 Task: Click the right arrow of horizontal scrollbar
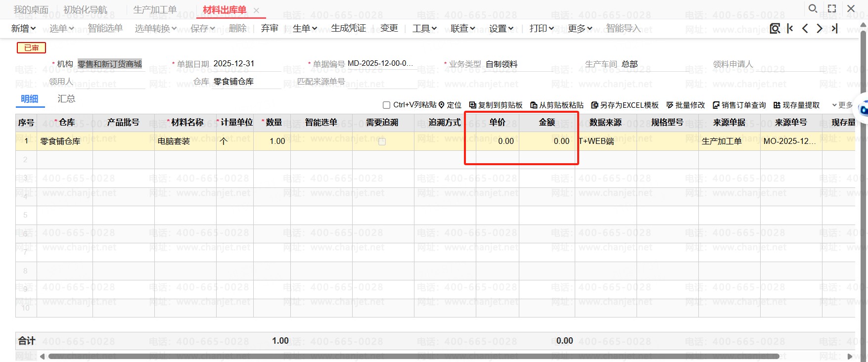pyautogui.click(x=850, y=356)
